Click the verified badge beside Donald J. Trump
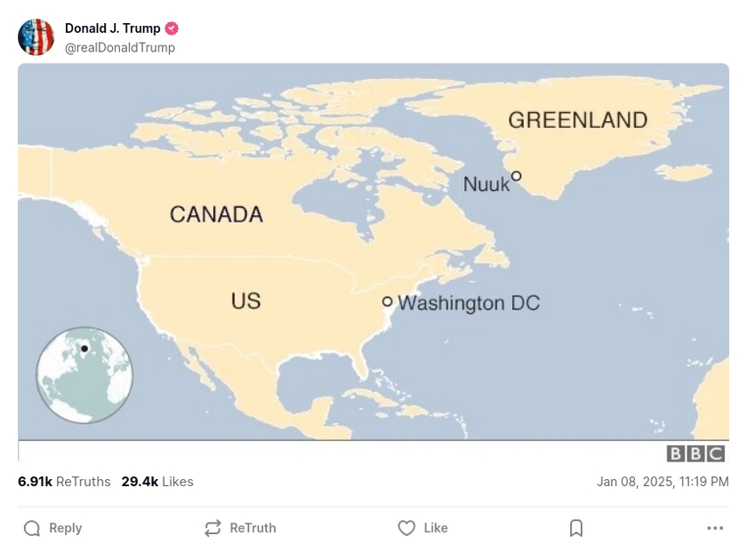The width and height of the screenshot is (747, 560). coord(171,28)
